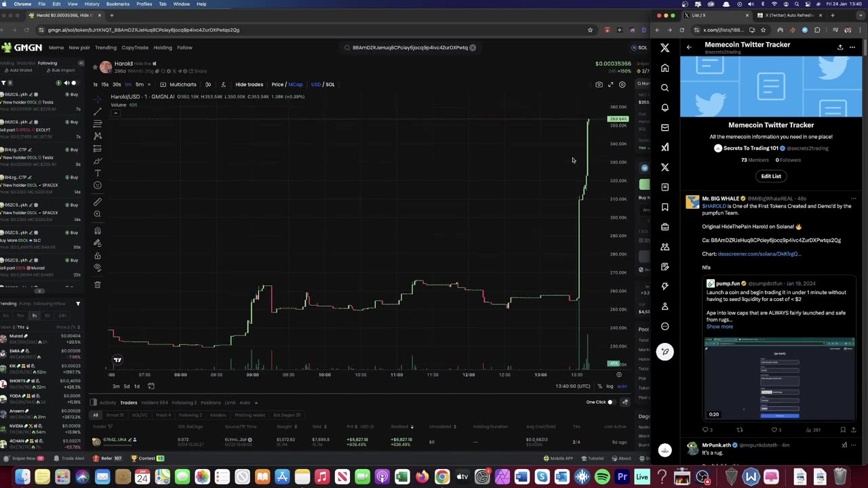
Task: Open Grok icon in X sidebar
Action: pos(665,147)
